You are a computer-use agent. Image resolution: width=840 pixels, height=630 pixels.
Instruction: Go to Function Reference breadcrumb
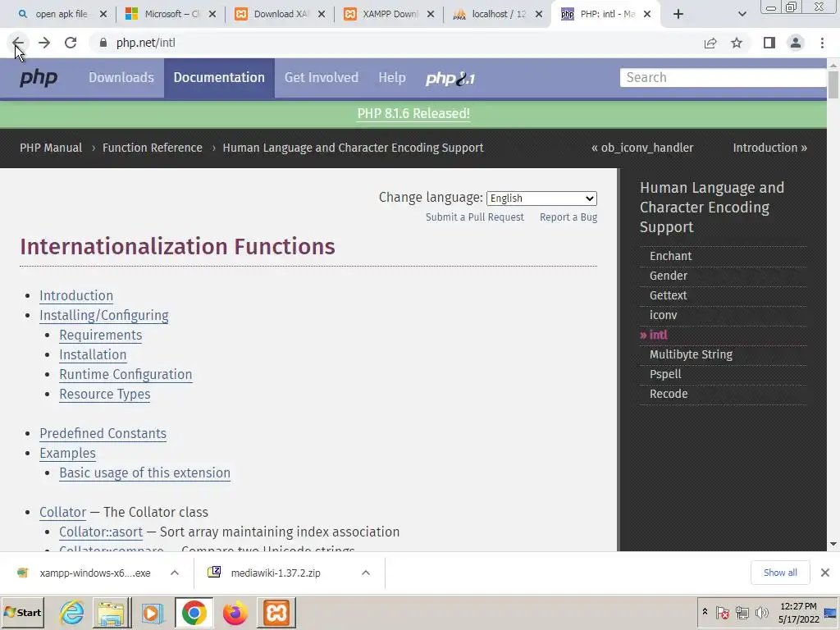point(152,148)
